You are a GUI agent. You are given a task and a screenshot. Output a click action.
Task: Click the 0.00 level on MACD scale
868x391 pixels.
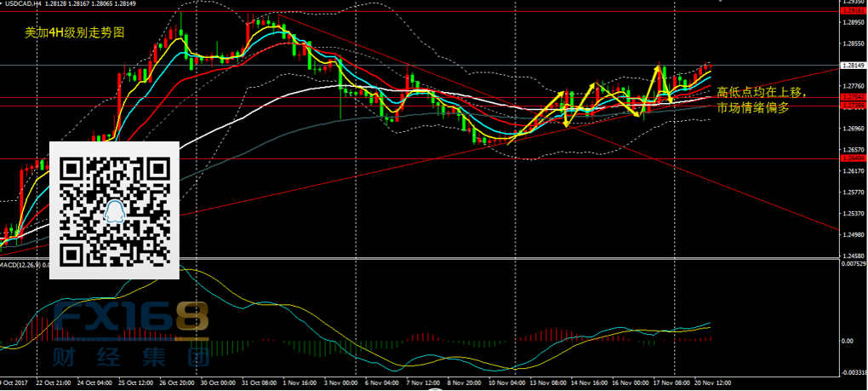pyautogui.click(x=848, y=341)
